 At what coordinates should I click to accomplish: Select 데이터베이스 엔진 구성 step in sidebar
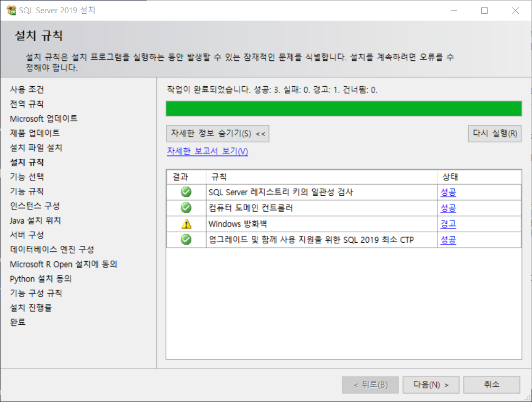pyautogui.click(x=52, y=250)
